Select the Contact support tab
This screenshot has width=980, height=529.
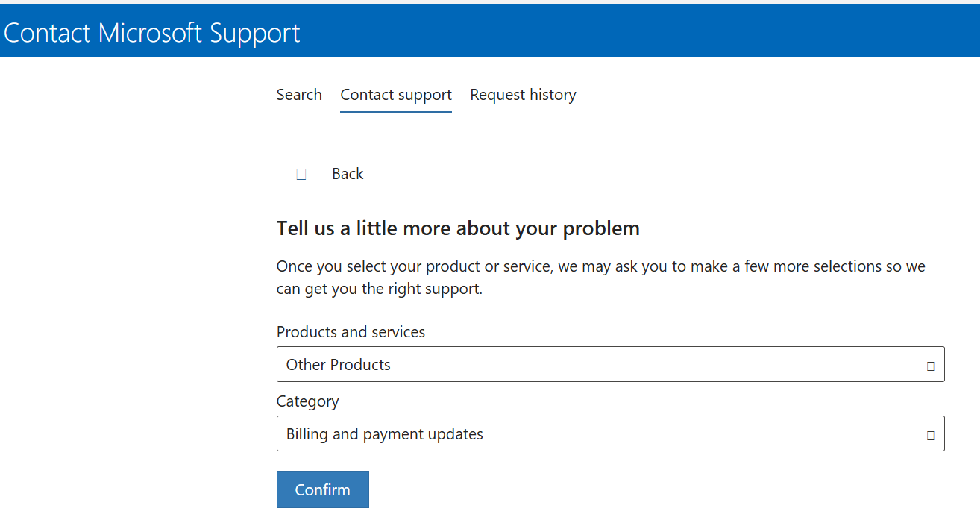click(395, 95)
